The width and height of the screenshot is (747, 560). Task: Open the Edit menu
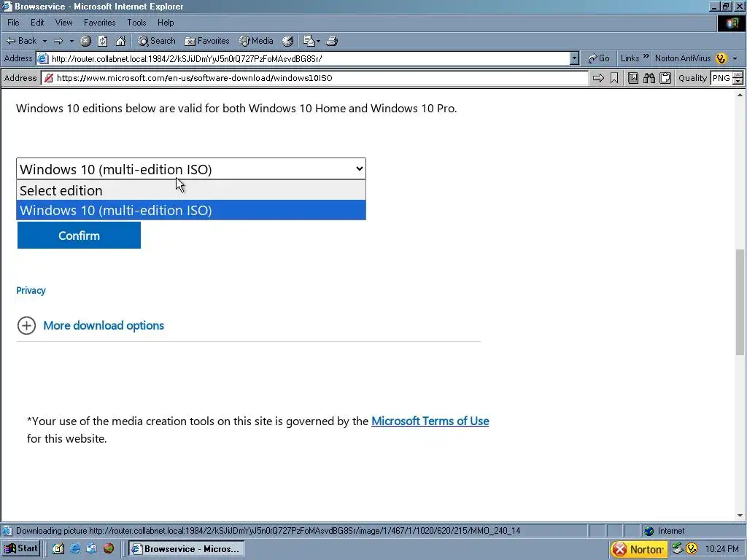click(x=37, y=23)
